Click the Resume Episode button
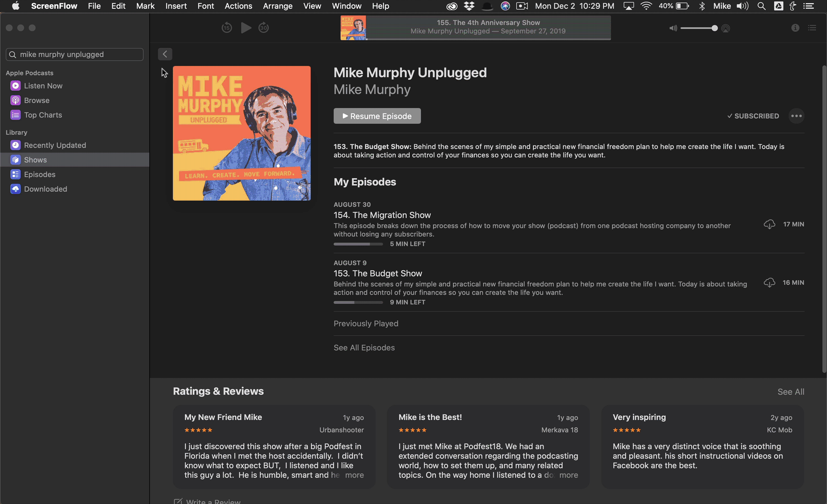 [377, 116]
